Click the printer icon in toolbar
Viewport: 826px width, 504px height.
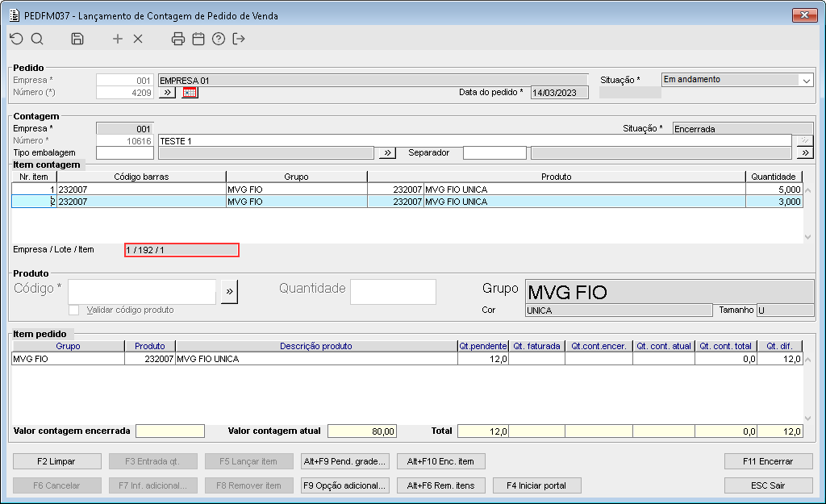(178, 39)
